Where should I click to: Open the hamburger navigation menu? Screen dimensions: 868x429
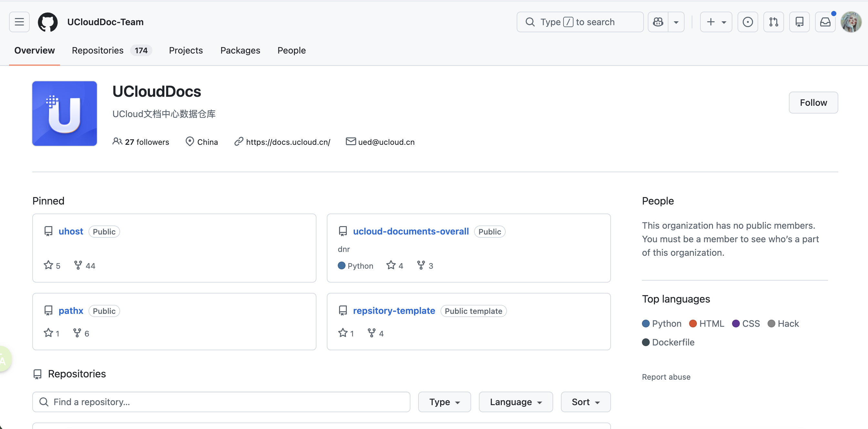pyautogui.click(x=19, y=22)
